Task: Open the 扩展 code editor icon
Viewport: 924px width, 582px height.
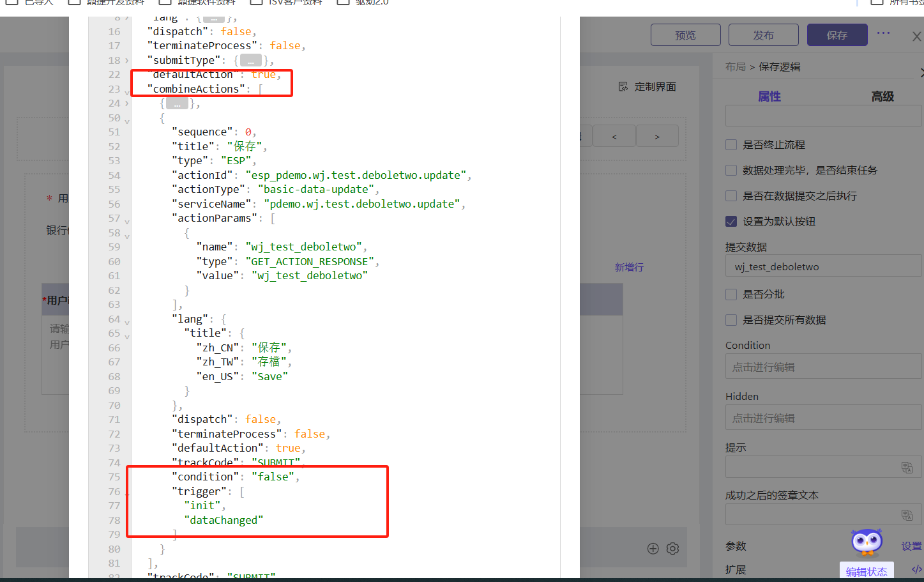Action: [x=917, y=569]
